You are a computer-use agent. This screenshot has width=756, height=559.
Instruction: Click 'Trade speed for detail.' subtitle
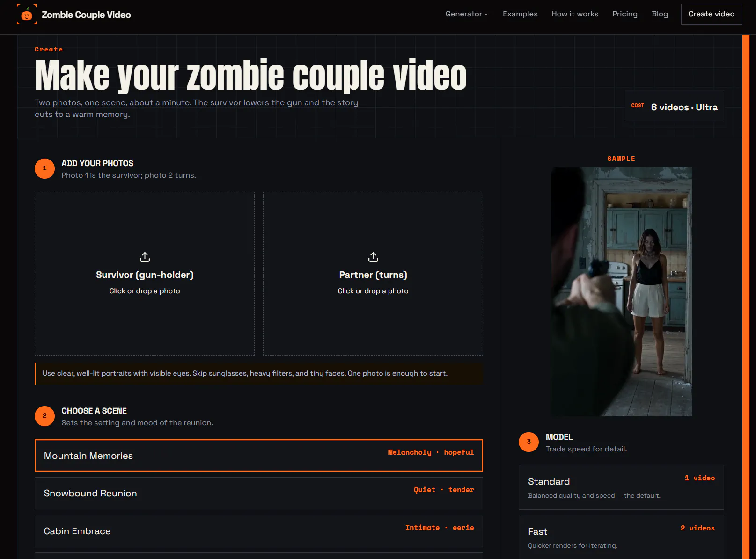pyautogui.click(x=586, y=449)
